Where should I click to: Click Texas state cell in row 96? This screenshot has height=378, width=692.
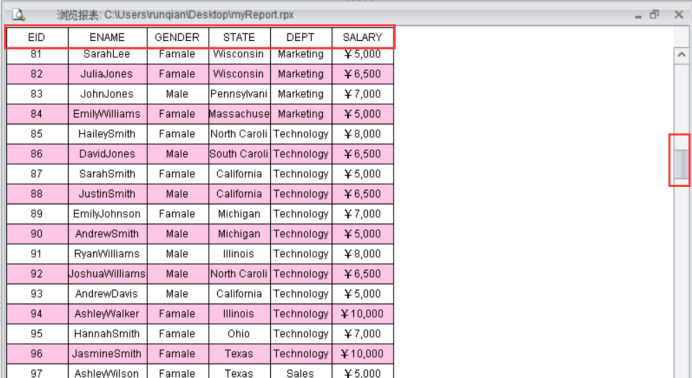pyautogui.click(x=239, y=354)
